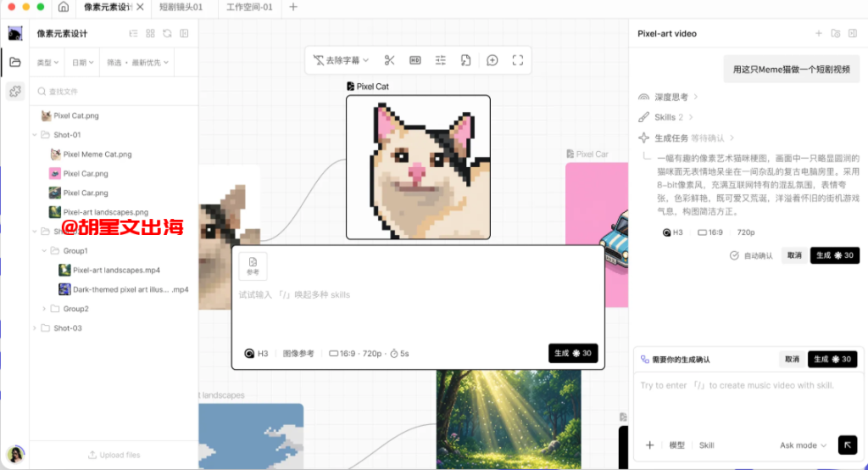Expand the Group2 folder

pos(44,309)
